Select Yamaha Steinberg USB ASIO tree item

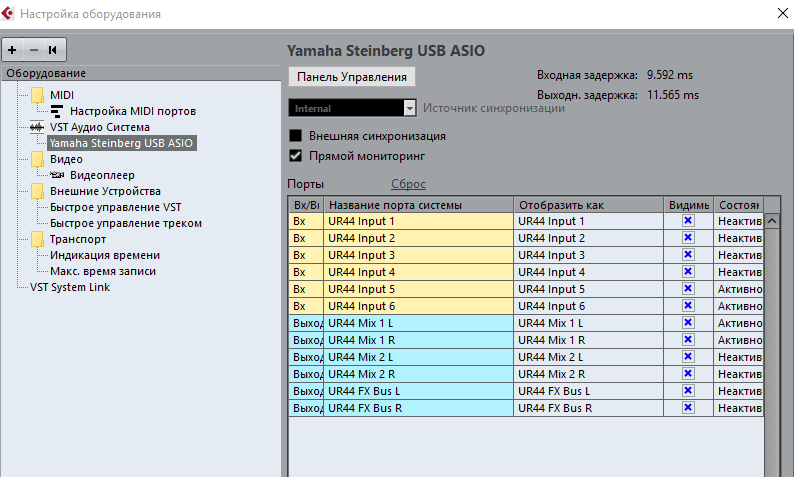pyautogui.click(x=122, y=143)
